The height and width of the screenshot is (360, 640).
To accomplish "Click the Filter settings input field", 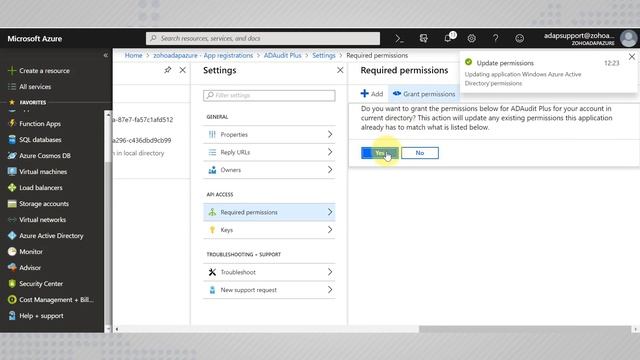I will coord(269,95).
